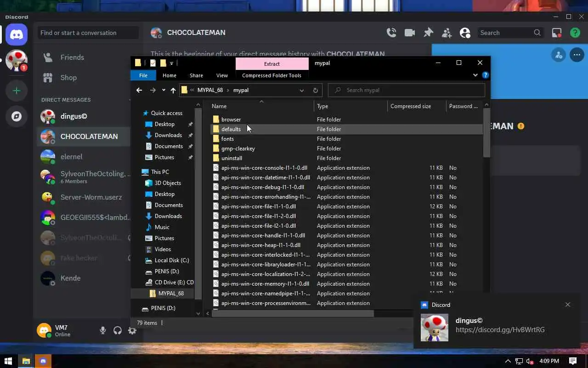Start voice call with CHOCOLATEMAN
The height and width of the screenshot is (368, 588).
[391, 33]
